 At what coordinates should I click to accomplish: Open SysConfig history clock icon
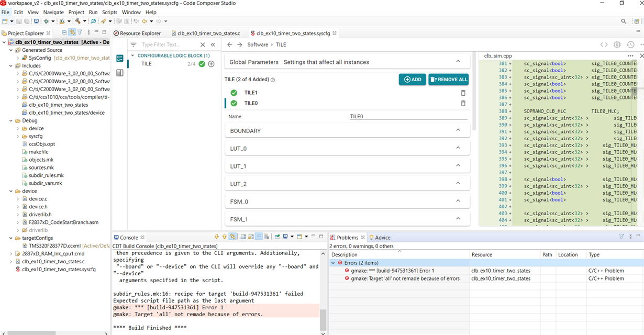(630, 45)
